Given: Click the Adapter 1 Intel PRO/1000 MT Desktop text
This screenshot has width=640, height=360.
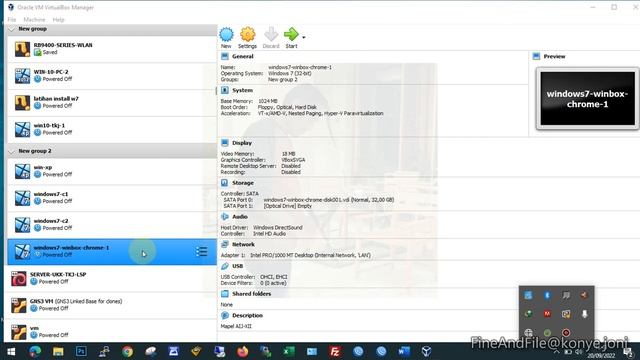Looking at the screenshot, I should (310, 256).
